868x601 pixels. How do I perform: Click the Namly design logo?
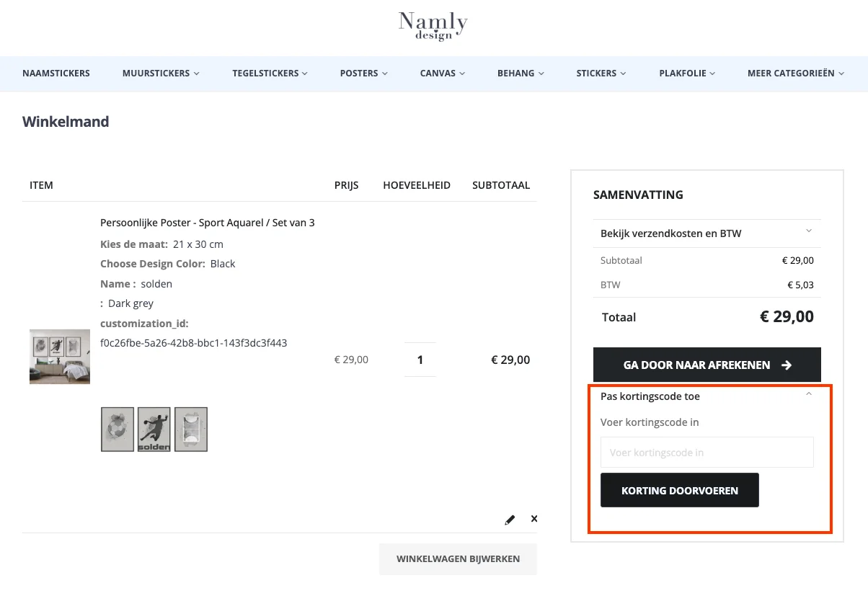(433, 27)
